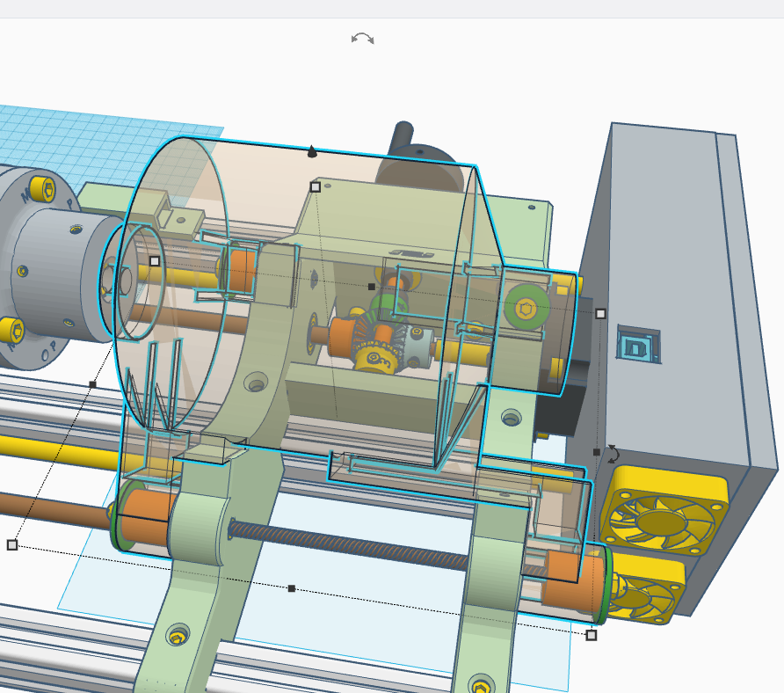This screenshot has width=784, height=693.
Task: Select the yellow bevel gear inside the housing
Action: (x=375, y=356)
